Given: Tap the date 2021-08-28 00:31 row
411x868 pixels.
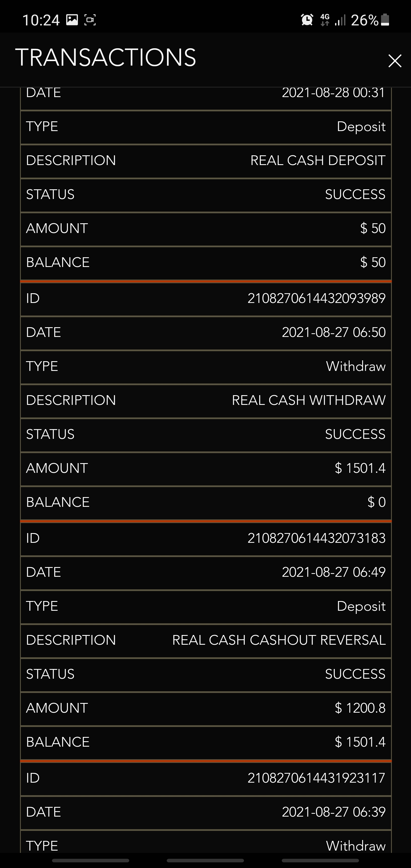Looking at the screenshot, I should coord(334,93).
